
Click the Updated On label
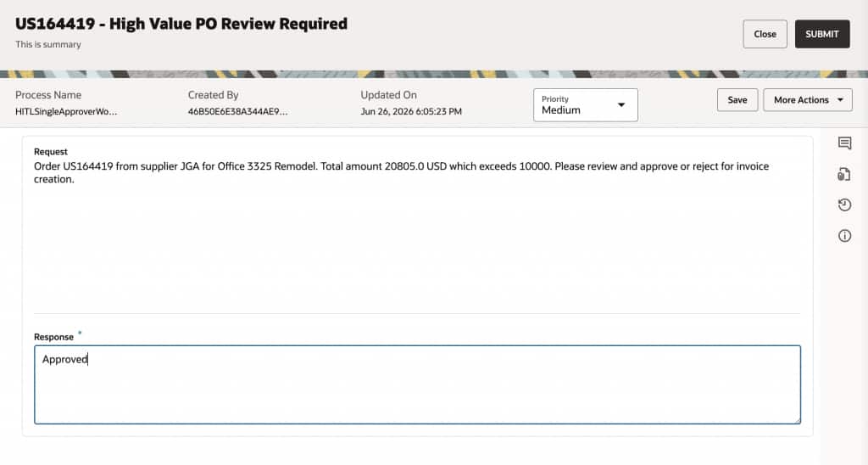click(x=388, y=95)
